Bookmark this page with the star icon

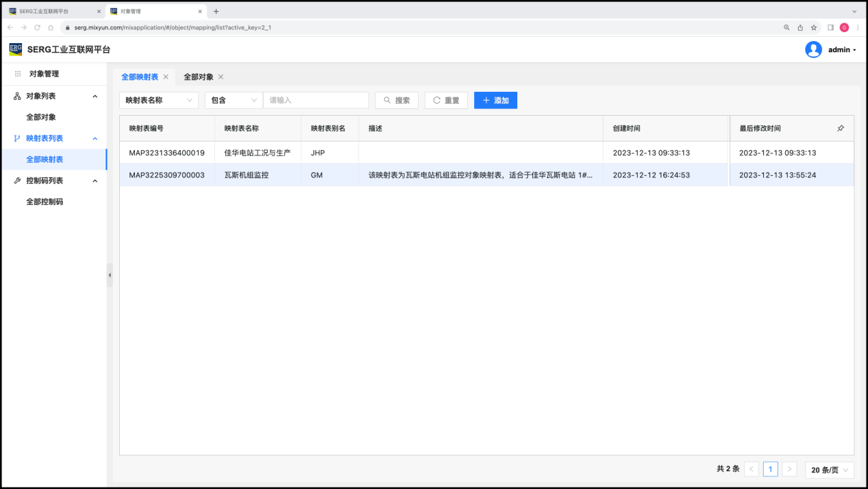click(x=814, y=27)
